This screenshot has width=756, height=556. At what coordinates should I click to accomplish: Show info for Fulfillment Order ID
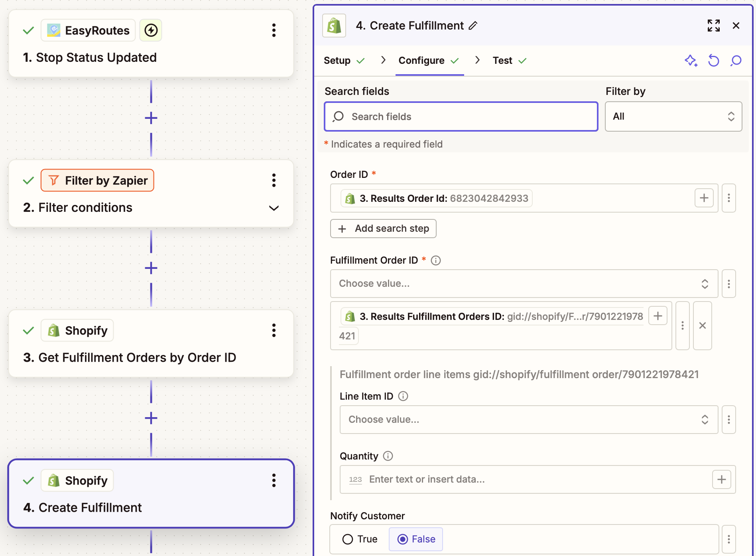pos(436,260)
